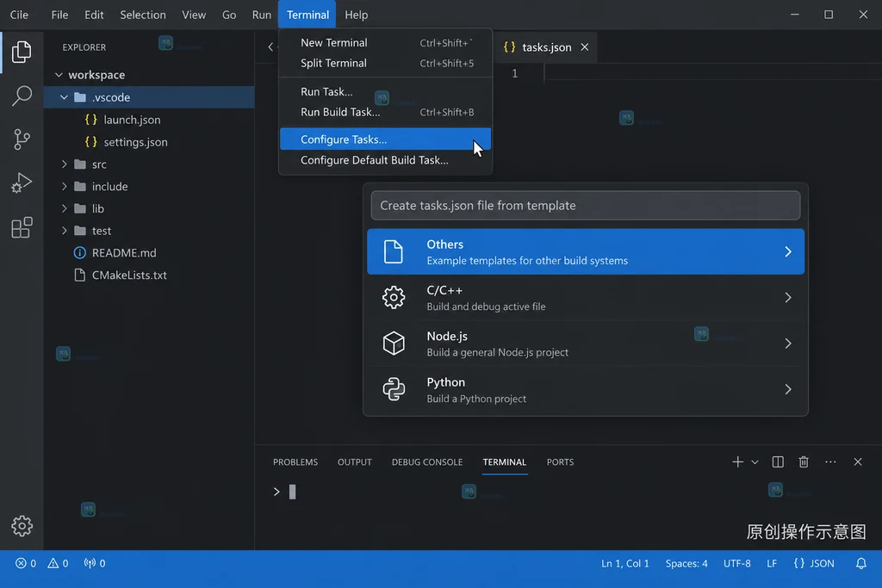Open the Manage settings gear

(x=22, y=526)
